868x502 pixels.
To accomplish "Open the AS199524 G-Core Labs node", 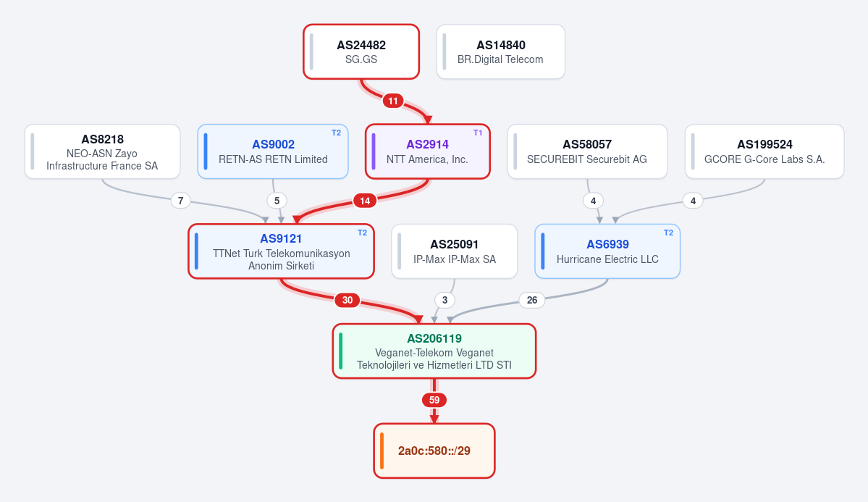I will click(x=764, y=151).
